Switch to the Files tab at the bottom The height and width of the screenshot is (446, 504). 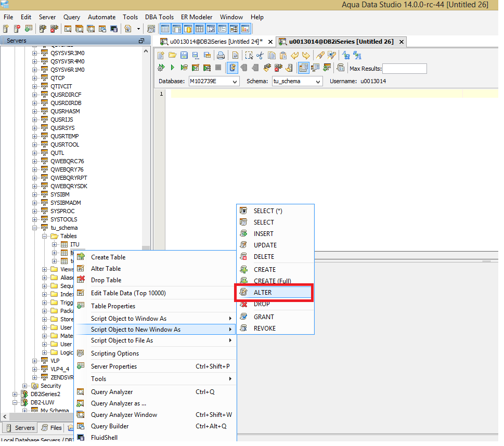click(51, 428)
